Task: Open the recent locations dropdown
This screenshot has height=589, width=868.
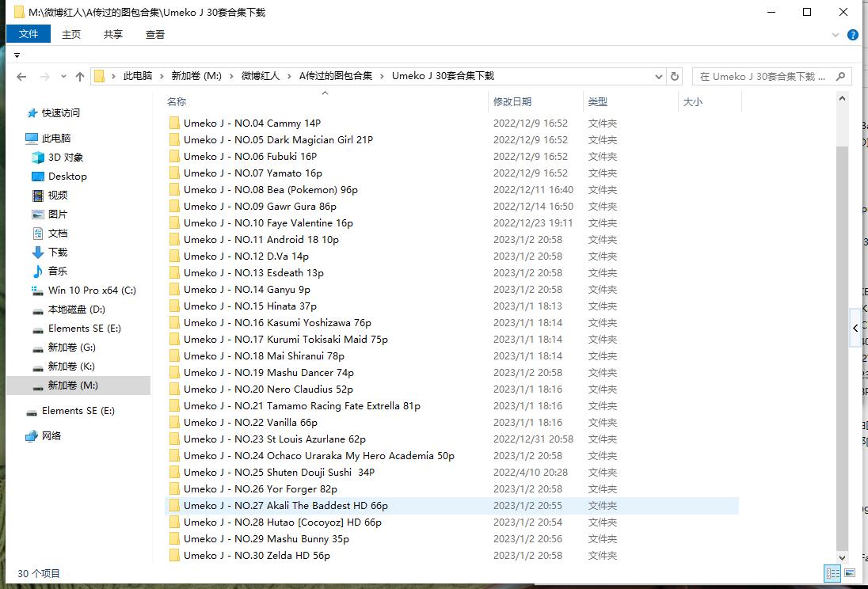Action: [x=63, y=76]
